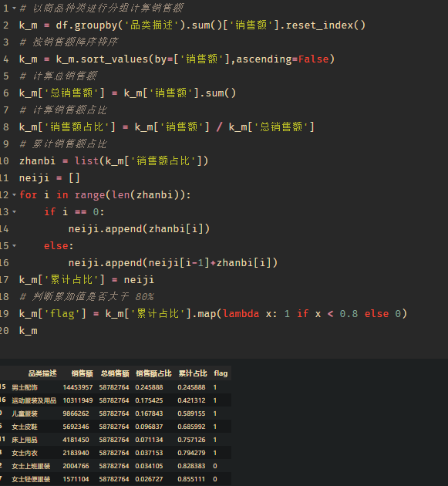Image resolution: width=448 pixels, height=486 pixels.
Task: Click the final 'k_m' output line
Action: [x=29, y=331]
